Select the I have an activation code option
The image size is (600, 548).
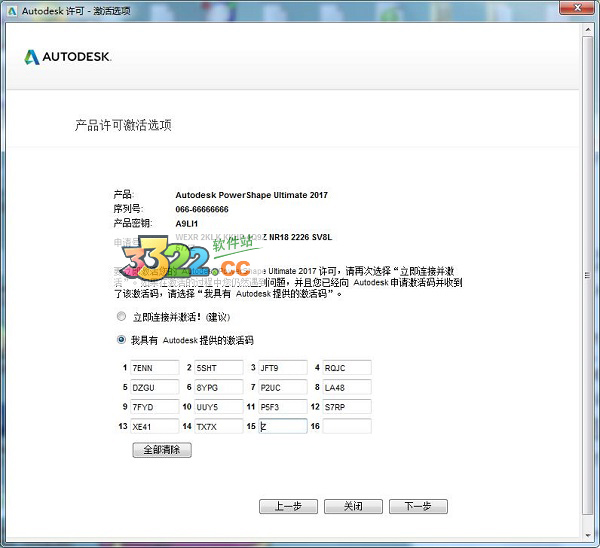pos(121,340)
